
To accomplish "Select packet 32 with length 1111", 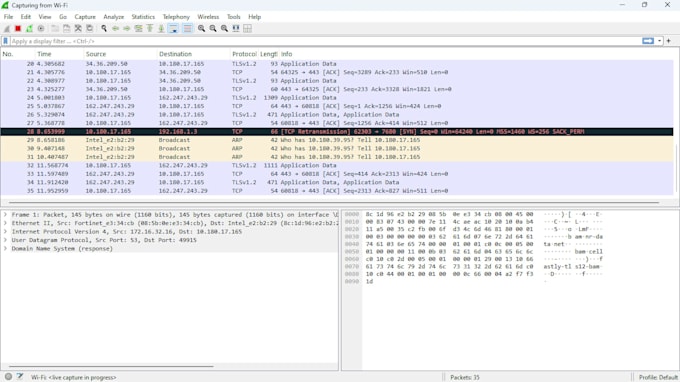I will pos(337,166).
